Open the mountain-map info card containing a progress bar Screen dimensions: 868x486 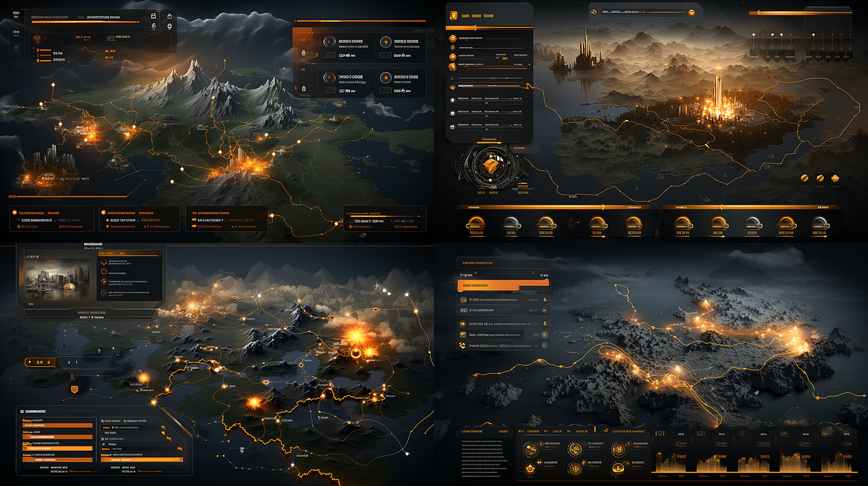click(384, 219)
